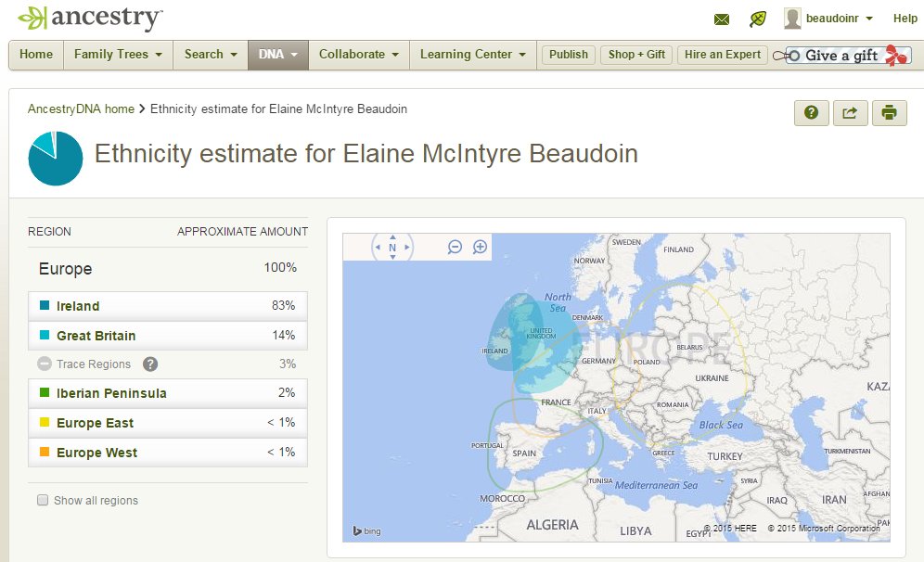924x562 pixels.
Task: Click the Bing logo on map
Action: coord(366,530)
